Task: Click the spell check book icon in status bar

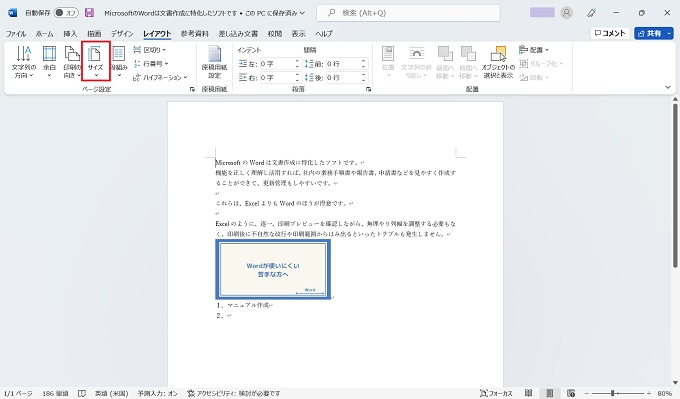Action: point(82,393)
